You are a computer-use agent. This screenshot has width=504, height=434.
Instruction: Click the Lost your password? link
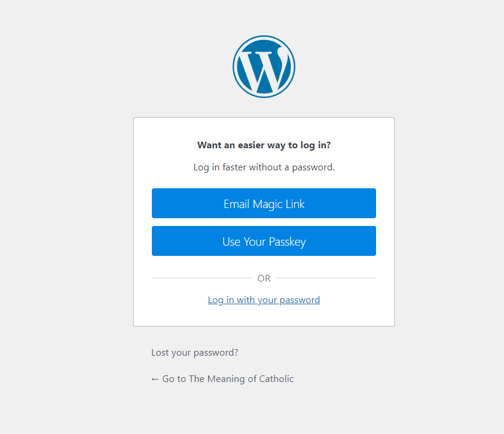tap(195, 353)
